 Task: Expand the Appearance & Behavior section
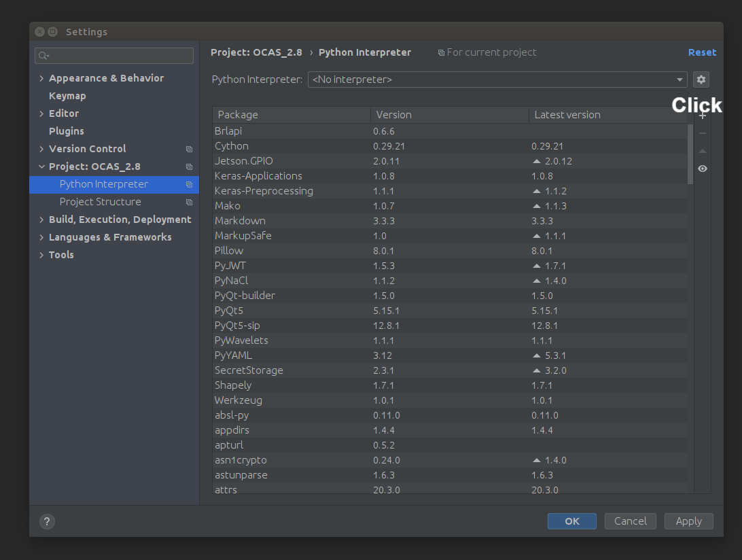click(41, 79)
